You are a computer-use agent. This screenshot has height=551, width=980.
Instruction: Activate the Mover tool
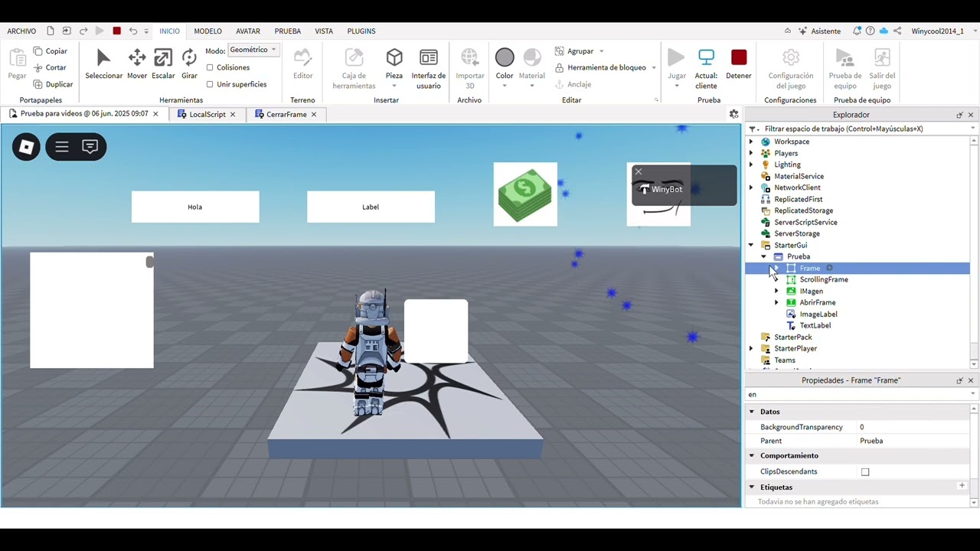(x=137, y=64)
